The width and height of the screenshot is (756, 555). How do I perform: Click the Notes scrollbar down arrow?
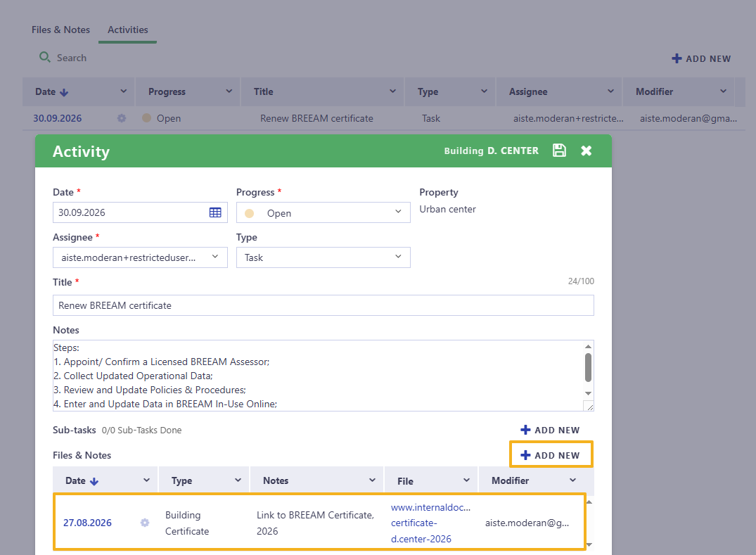tap(588, 393)
